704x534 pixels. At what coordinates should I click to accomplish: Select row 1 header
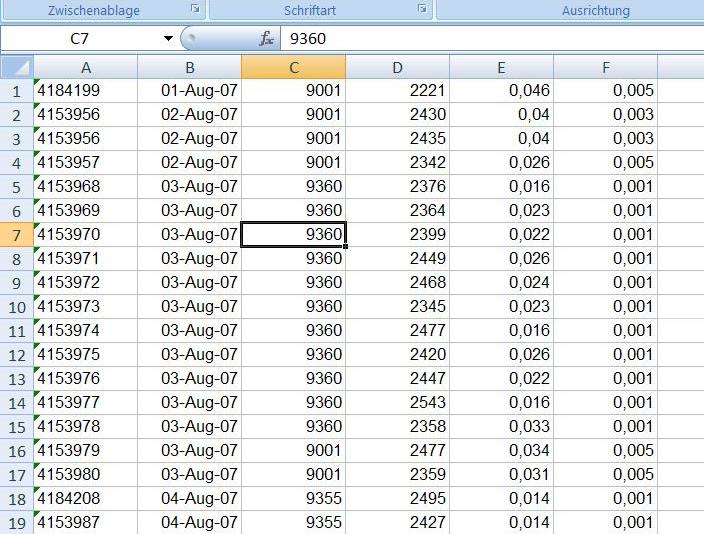pos(17,91)
